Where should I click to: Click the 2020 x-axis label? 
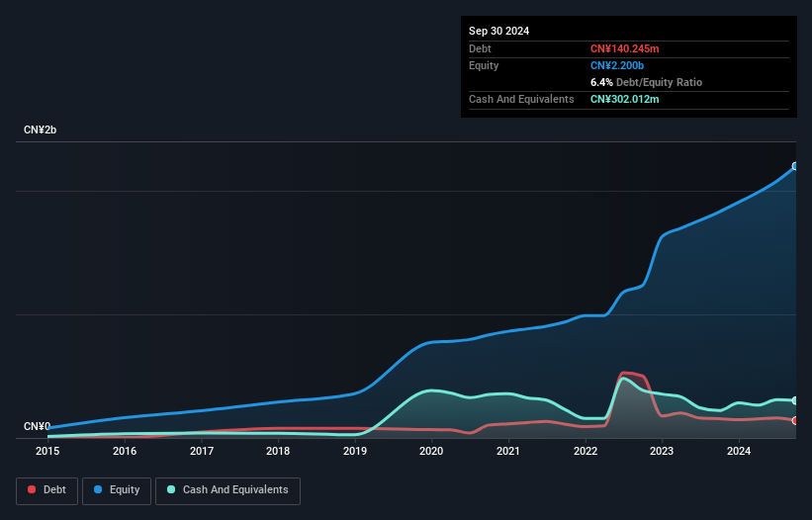[x=431, y=451]
